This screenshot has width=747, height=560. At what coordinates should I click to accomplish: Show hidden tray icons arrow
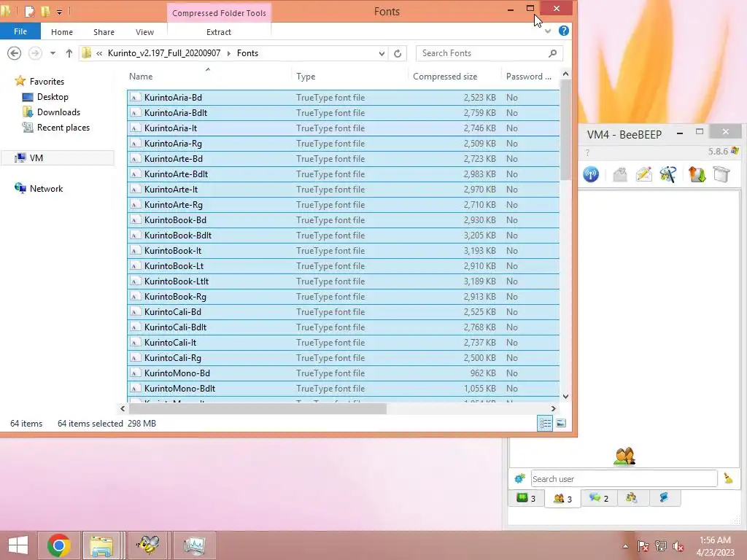tap(625, 546)
